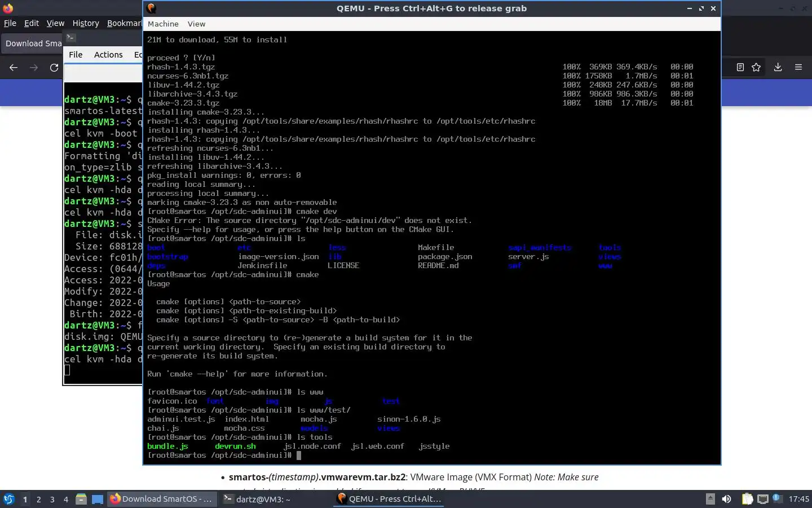Open the system start menu

click(x=9, y=499)
